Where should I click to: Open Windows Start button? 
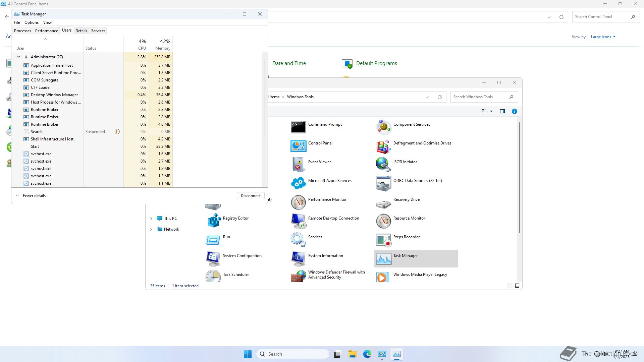[x=248, y=354]
